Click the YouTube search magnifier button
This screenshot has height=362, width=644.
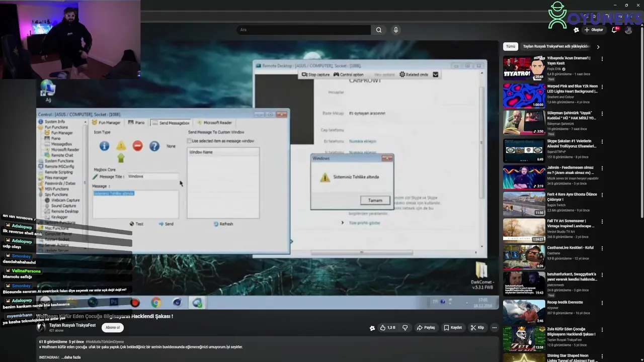tap(379, 30)
